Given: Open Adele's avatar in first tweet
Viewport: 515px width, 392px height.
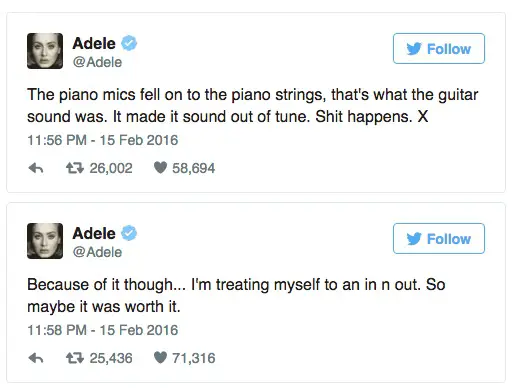Looking at the screenshot, I should (45, 51).
